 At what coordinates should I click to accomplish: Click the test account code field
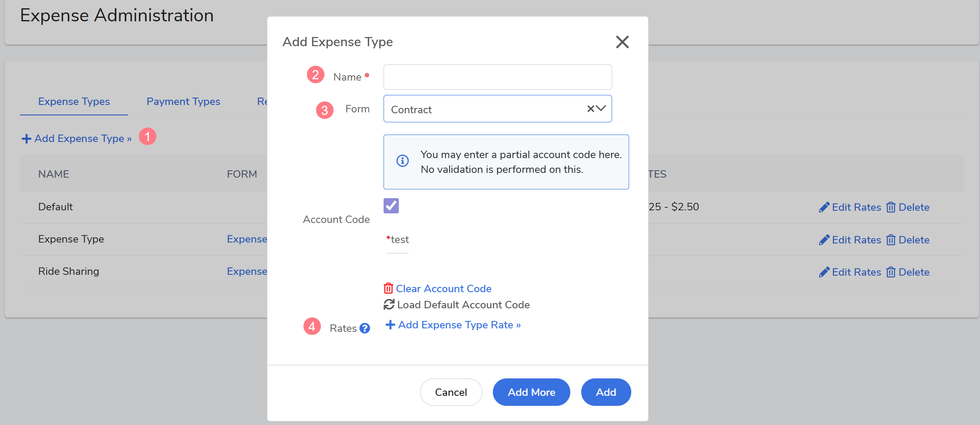398,240
